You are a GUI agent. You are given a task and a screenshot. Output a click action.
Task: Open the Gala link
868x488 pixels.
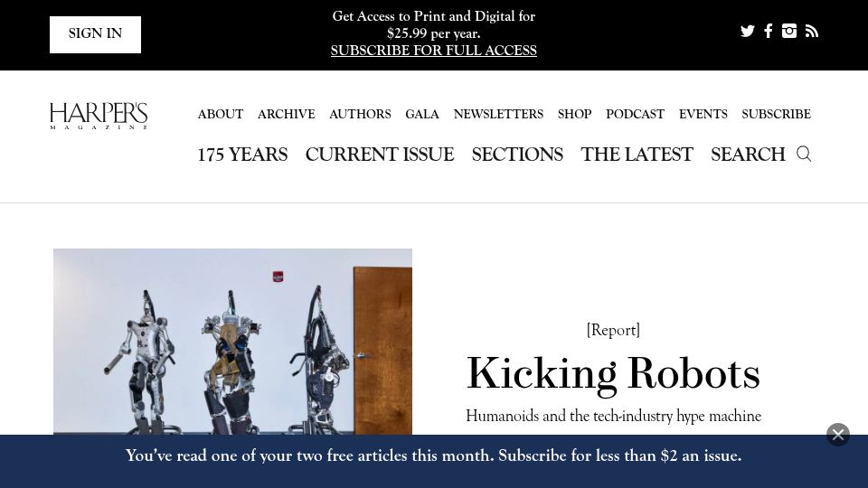(x=422, y=114)
